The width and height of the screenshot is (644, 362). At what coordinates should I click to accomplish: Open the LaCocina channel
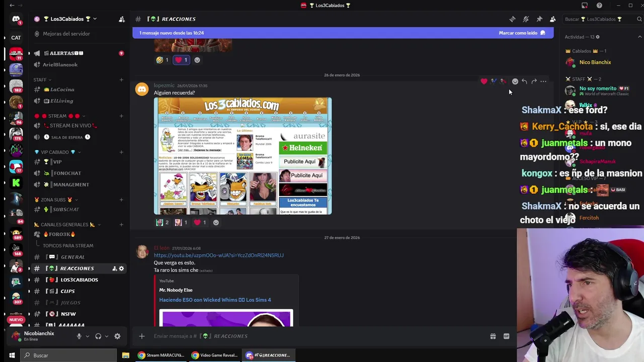[78, 89]
